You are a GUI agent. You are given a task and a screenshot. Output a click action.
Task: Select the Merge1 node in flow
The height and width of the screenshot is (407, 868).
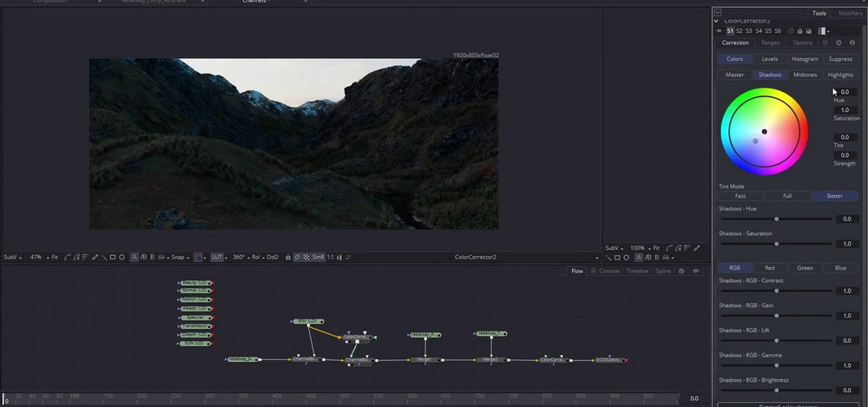(425, 360)
